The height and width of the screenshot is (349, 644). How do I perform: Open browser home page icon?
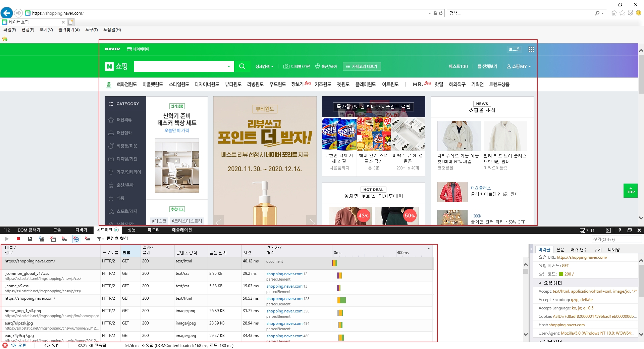tap(614, 13)
